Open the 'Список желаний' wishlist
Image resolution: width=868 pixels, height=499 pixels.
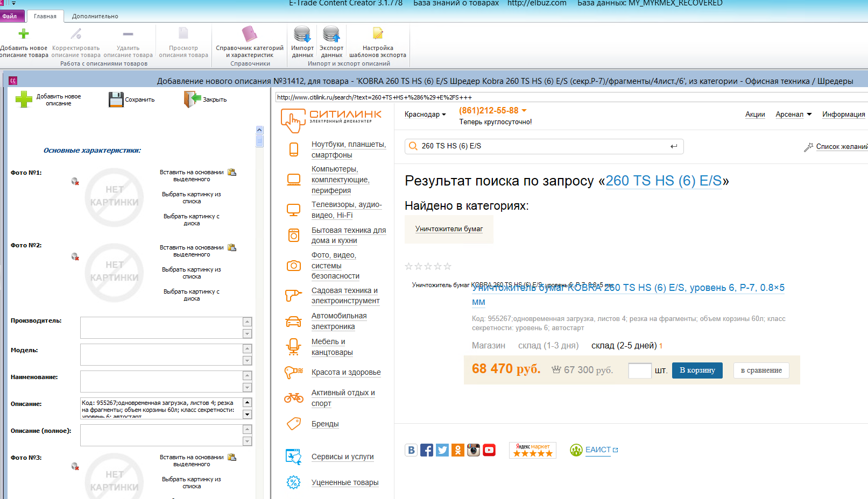pos(836,147)
